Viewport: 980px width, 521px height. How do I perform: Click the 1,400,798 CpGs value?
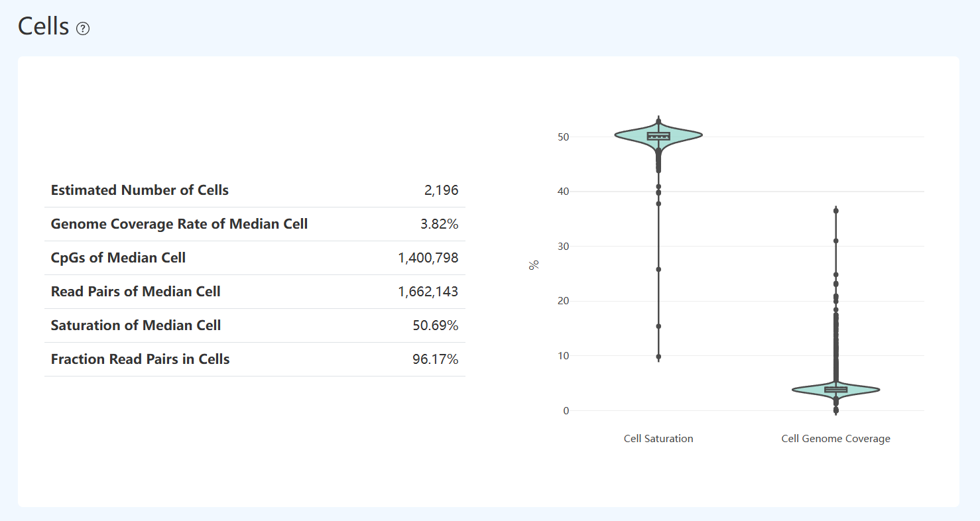tap(428, 258)
